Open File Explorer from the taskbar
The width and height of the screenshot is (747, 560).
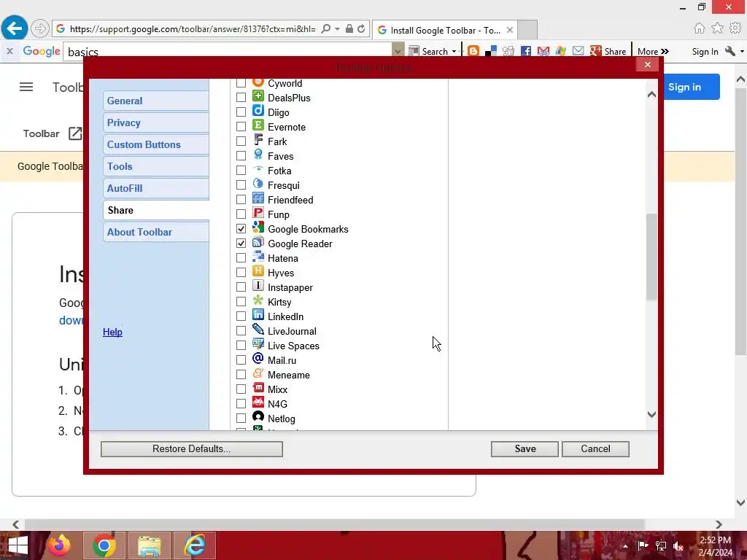click(149, 545)
